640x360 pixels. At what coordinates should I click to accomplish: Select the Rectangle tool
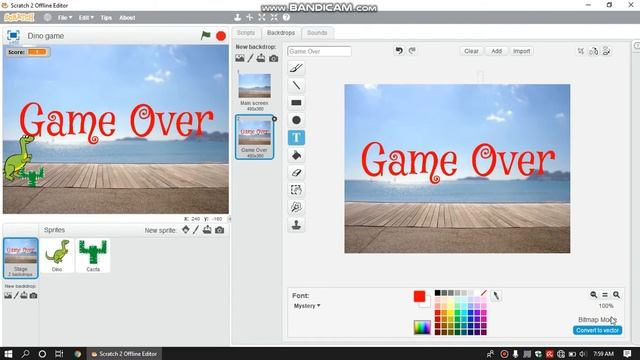(296, 103)
